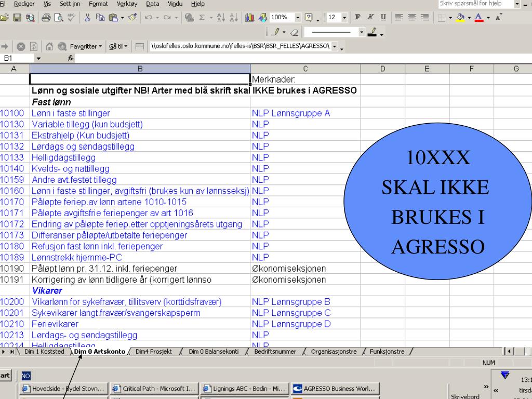Viewport: 532px width, 399px height.
Task: Select the Erase Border eraser tool
Action: coord(294,32)
